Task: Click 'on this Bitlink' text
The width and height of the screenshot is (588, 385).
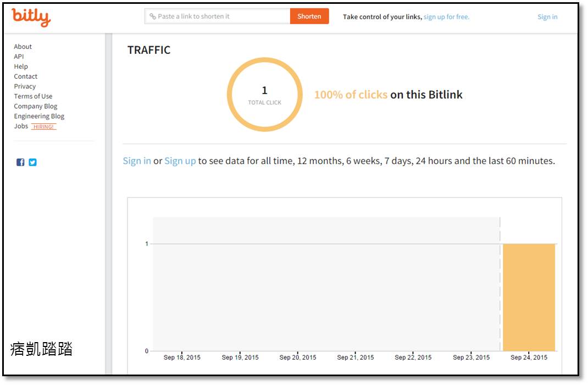Action: [x=426, y=95]
